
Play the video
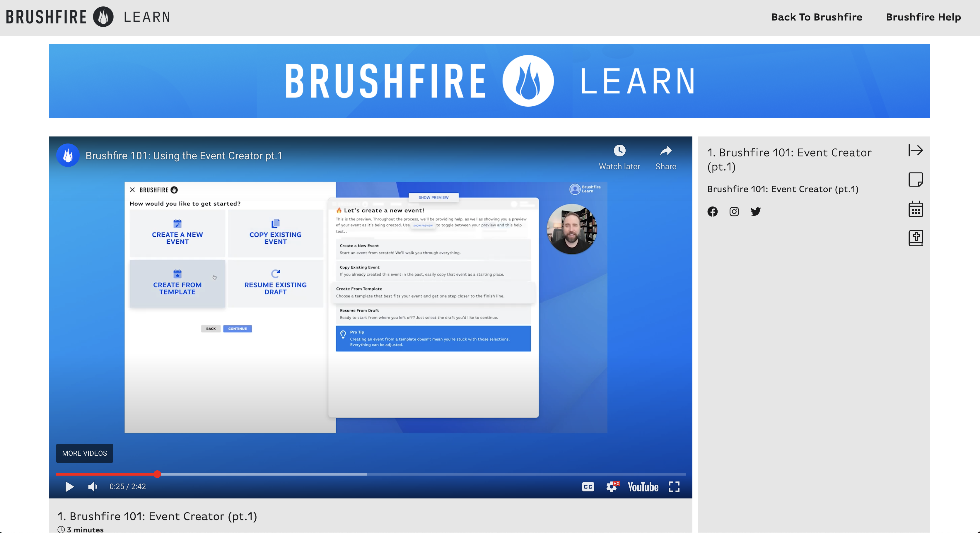(x=69, y=487)
